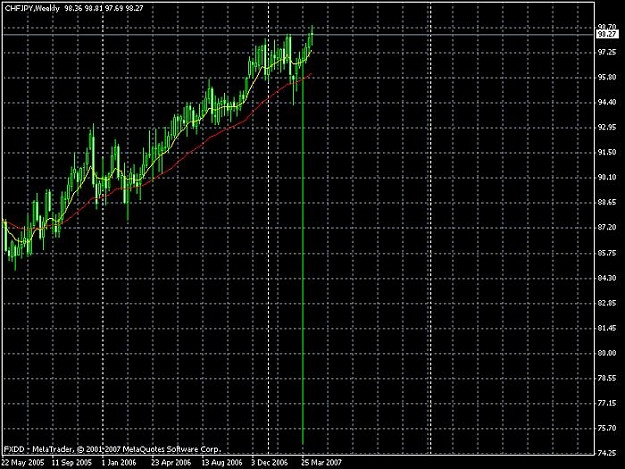The image size is (625, 469).
Task: Click the date label 23 Apr 2006
Action: click(171, 463)
